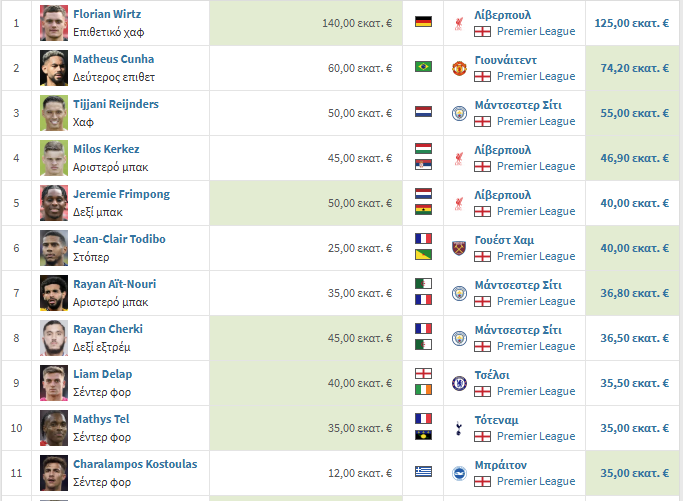Open the Γιουνάιτεντ club link

pos(506,60)
